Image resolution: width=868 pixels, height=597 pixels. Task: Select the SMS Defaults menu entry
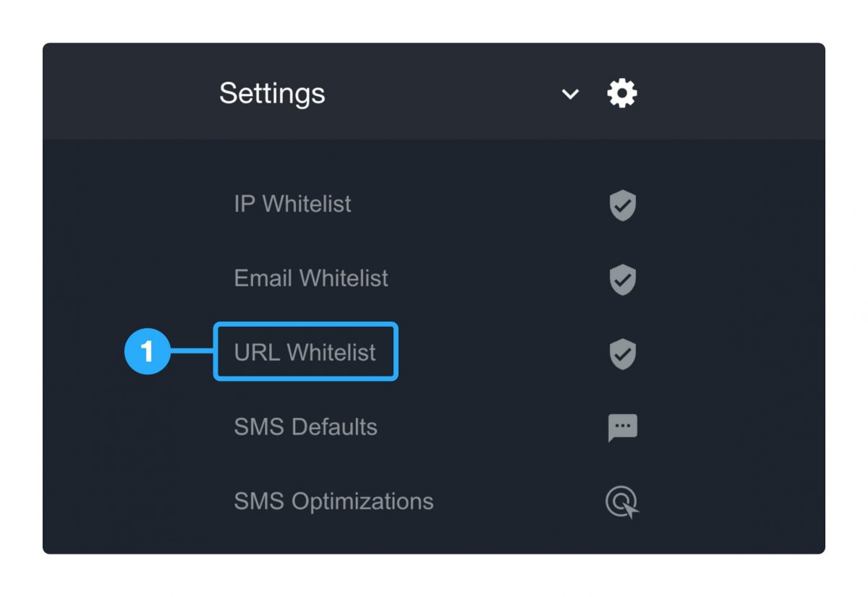[x=305, y=427]
